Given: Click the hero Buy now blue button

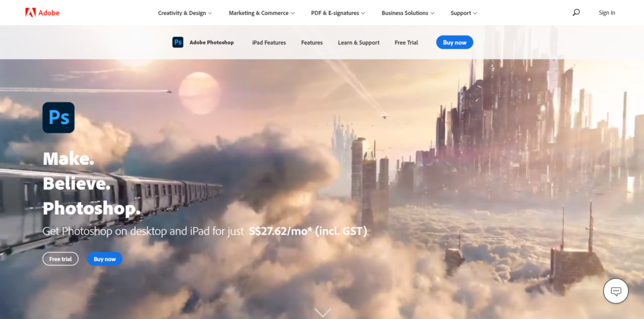Looking at the screenshot, I should click(105, 259).
